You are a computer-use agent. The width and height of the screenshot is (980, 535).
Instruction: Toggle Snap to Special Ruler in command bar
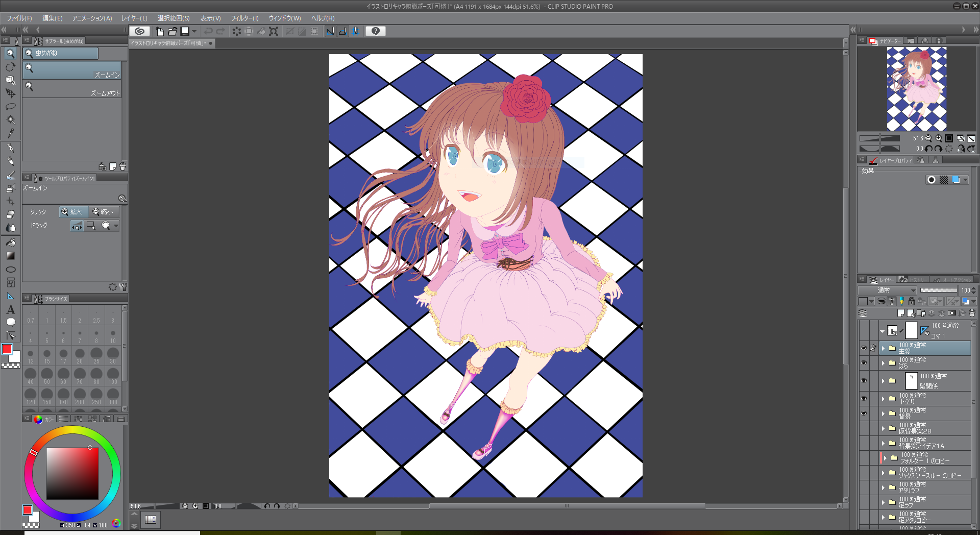click(x=343, y=31)
